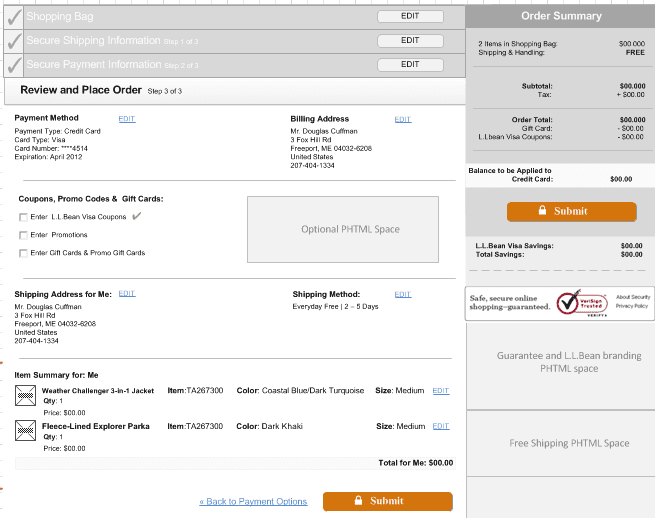This screenshot has height=518, width=655.
Task: Click the L.L.Bean Visa Savings line
Action: [x=559, y=246]
